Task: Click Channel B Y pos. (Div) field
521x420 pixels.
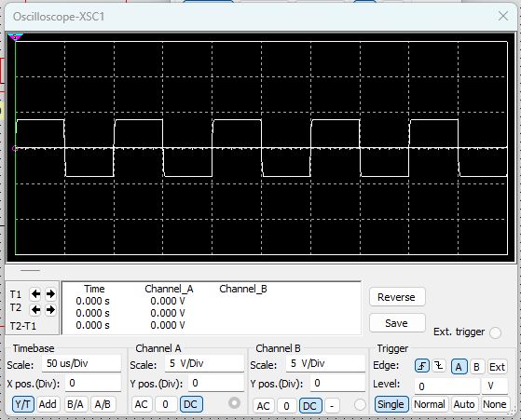Action: click(x=338, y=383)
